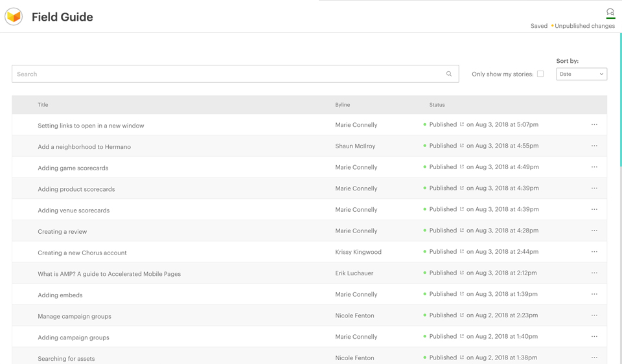The width and height of the screenshot is (622, 364).
Task: Open the story What is AMP? guide
Action: [109, 274]
